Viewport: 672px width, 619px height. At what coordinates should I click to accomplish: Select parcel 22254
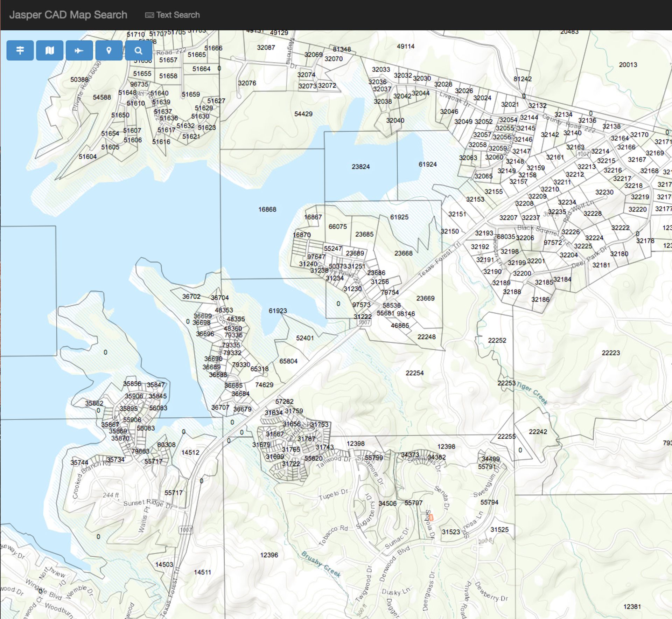click(x=415, y=373)
